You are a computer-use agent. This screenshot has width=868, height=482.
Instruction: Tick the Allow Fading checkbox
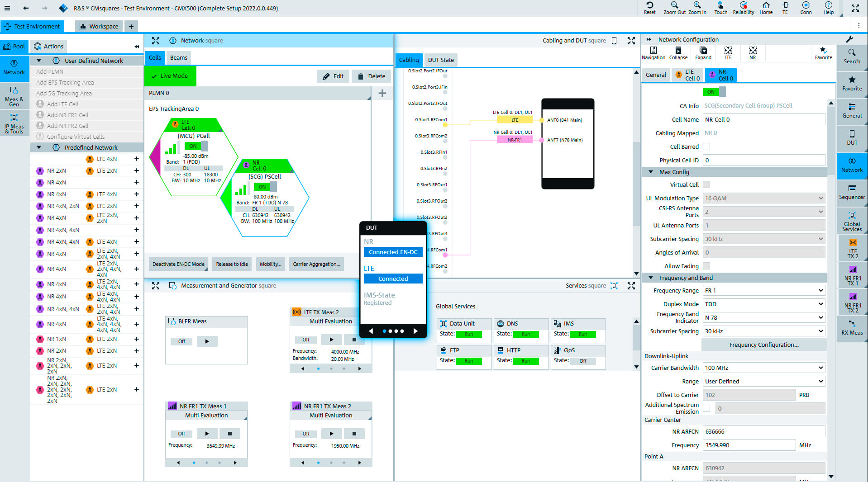(706, 266)
